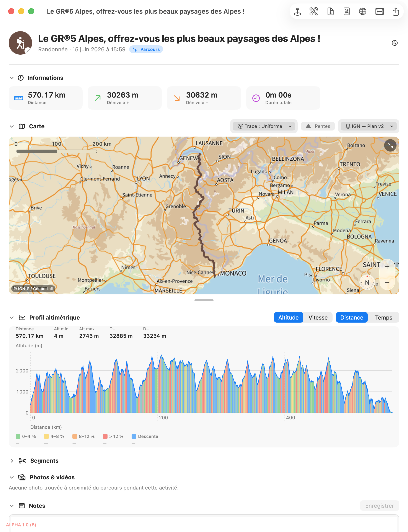Click the D+ 32885 m value

tap(121, 336)
